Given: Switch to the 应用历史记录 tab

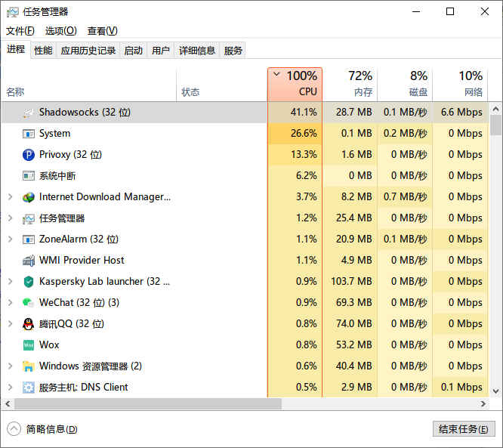Looking at the screenshot, I should 88,51.
